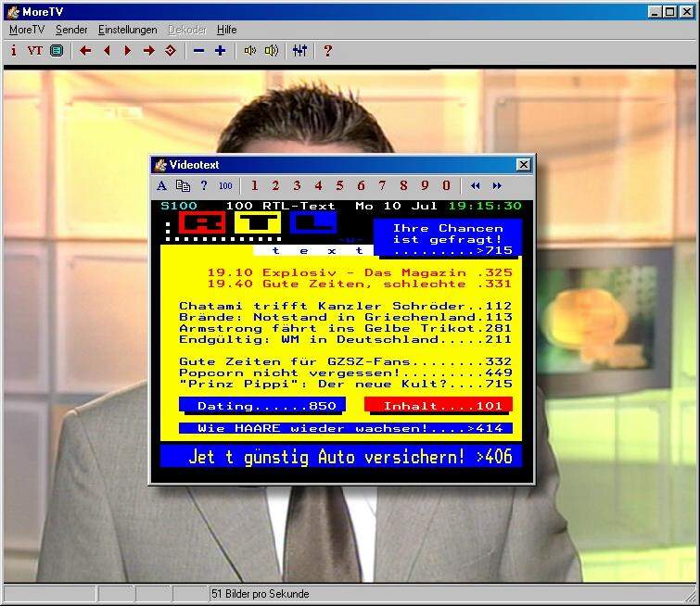Click the red diamond toolbar icon
The width and height of the screenshot is (700, 606).
170,51
